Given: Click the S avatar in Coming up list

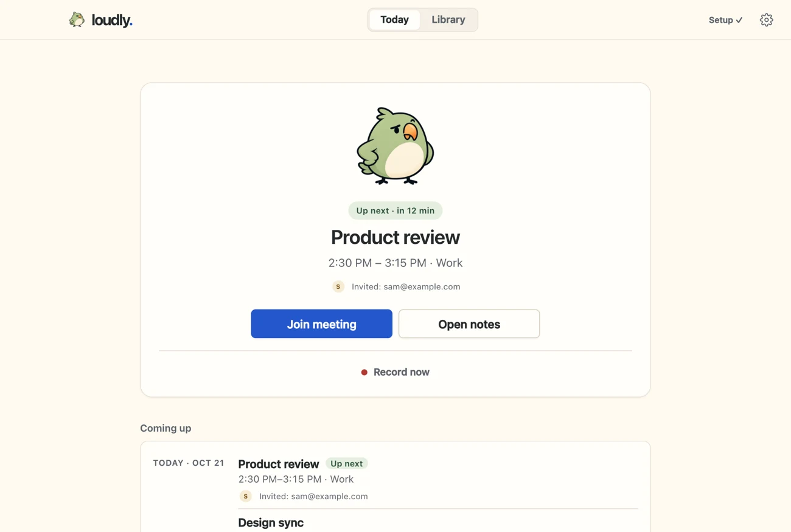Looking at the screenshot, I should pos(245,496).
